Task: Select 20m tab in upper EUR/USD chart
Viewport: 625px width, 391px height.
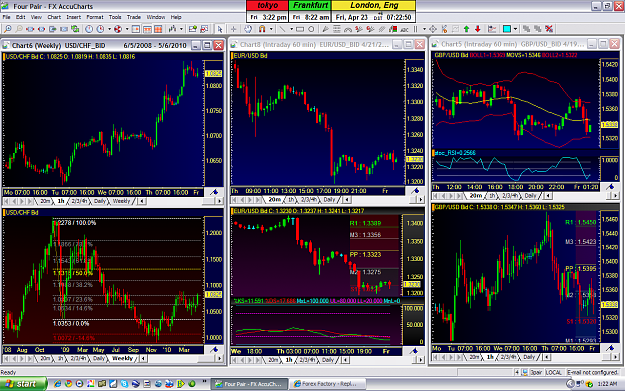Action: tap(274, 199)
